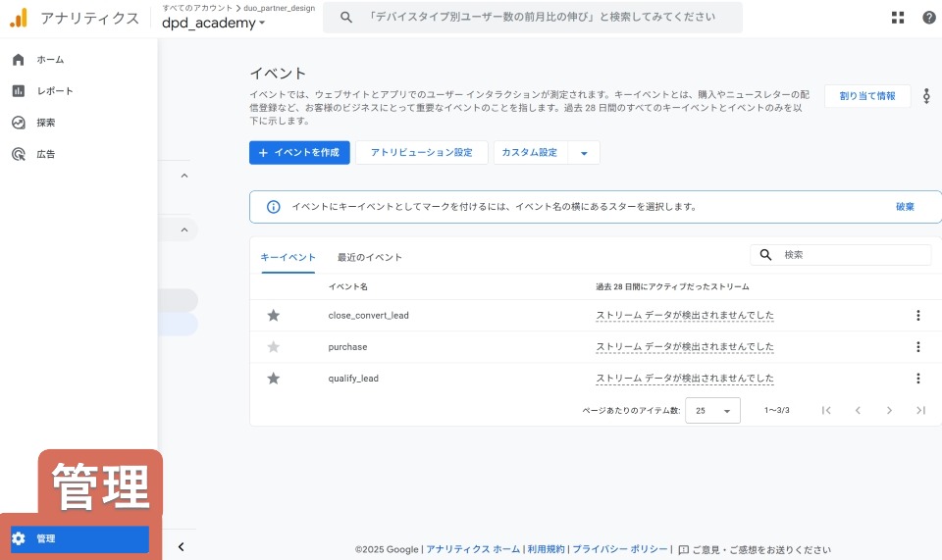Open the Google apps grid icon
The height and width of the screenshot is (560, 942).
point(898,18)
